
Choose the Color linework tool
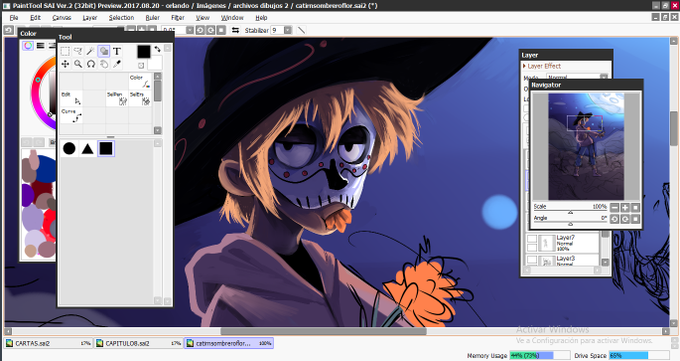(140, 81)
